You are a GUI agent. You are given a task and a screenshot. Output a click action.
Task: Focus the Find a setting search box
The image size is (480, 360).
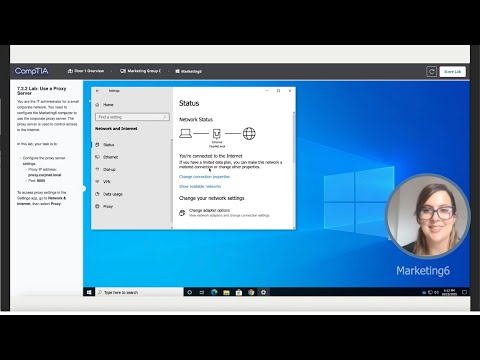pos(132,117)
